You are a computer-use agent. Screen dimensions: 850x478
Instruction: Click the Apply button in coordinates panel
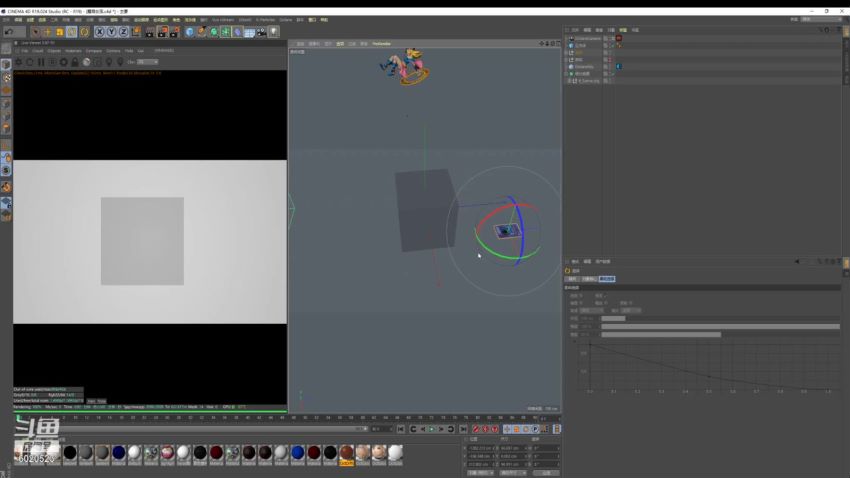coord(546,473)
